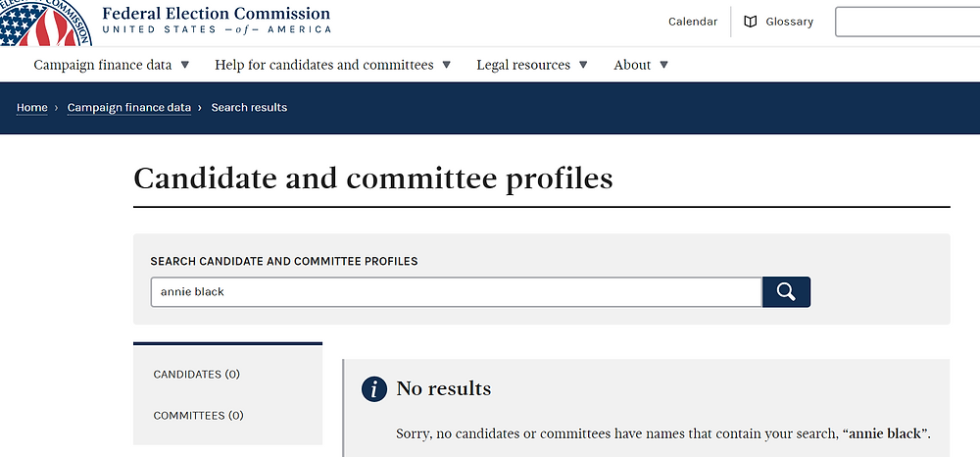Viewport: 980px width, 457px height.
Task: Open the Glossary link
Action: tap(789, 22)
